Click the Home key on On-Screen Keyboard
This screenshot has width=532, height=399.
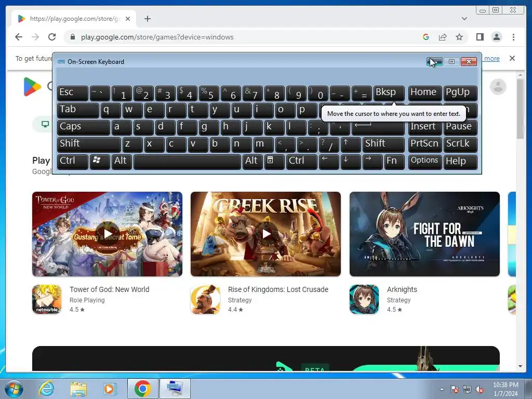pyautogui.click(x=425, y=93)
